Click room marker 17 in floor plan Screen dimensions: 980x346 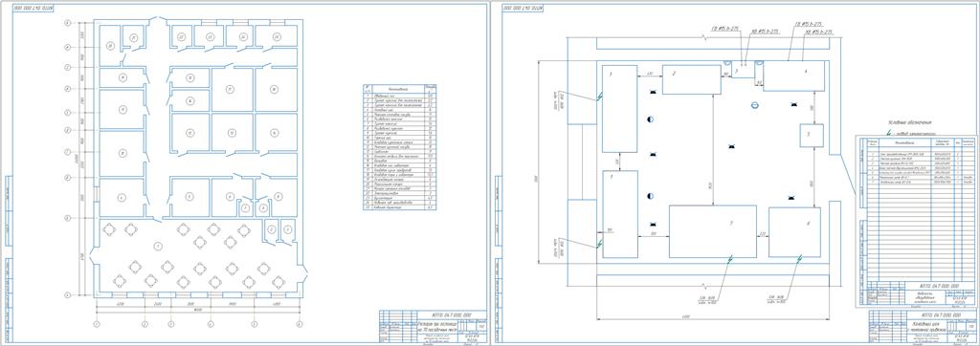[230, 89]
